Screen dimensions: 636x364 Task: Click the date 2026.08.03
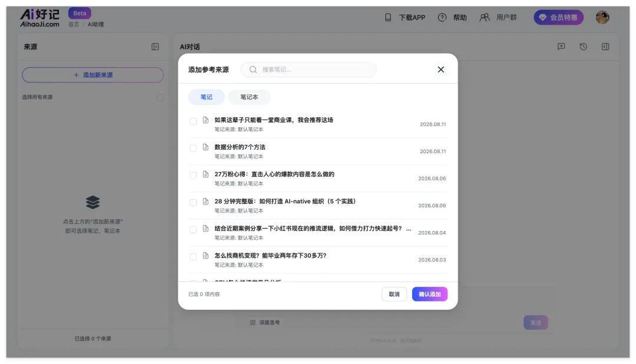pyautogui.click(x=432, y=260)
